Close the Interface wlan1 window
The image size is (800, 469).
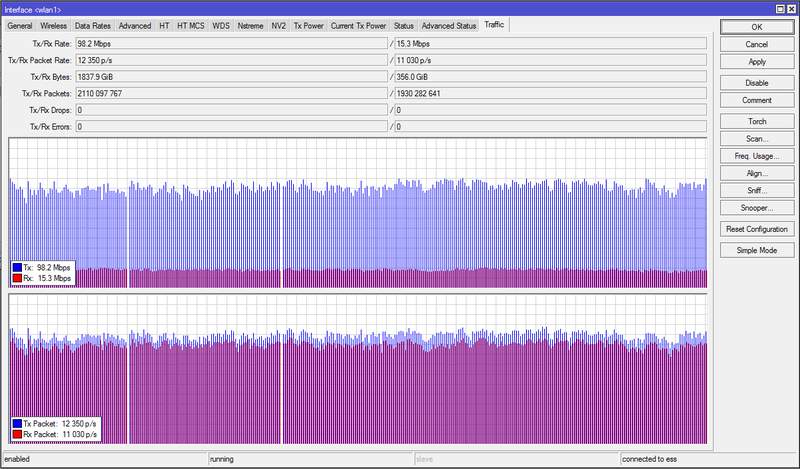click(x=791, y=9)
